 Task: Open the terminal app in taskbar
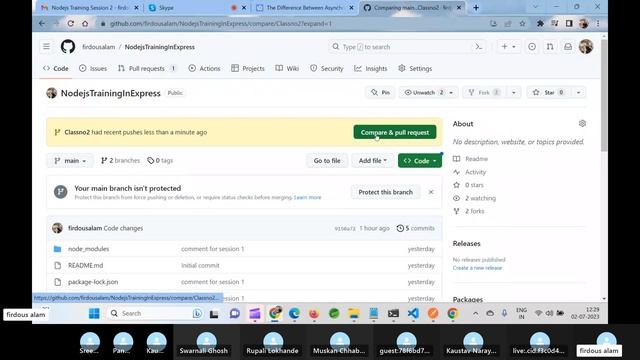tap(393, 313)
